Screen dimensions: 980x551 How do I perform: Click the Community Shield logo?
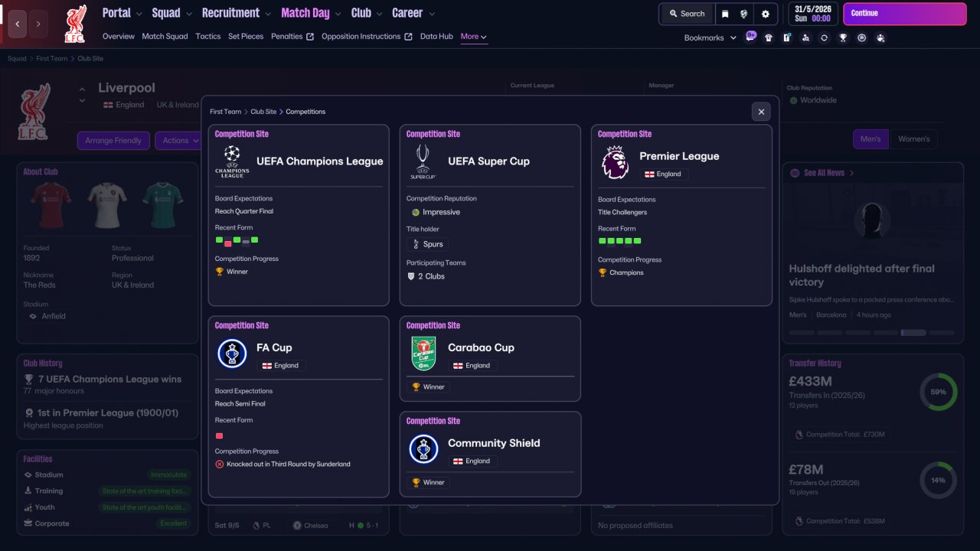(x=423, y=449)
